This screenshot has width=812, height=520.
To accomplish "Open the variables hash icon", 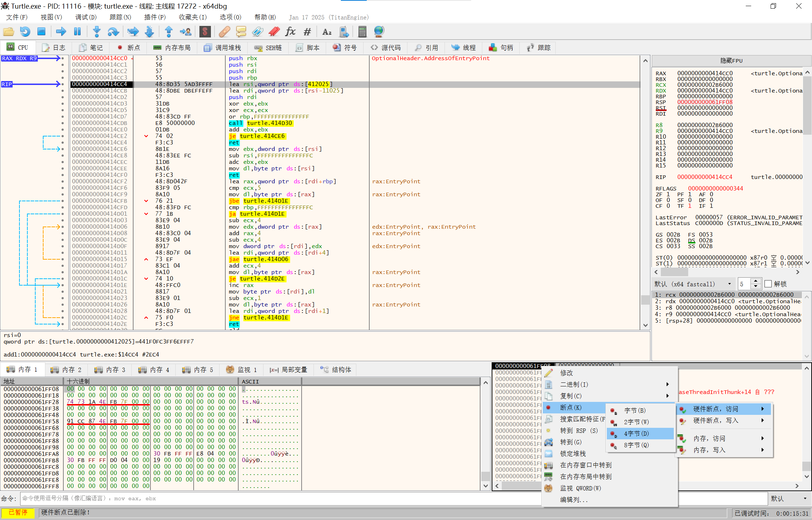I will point(307,32).
